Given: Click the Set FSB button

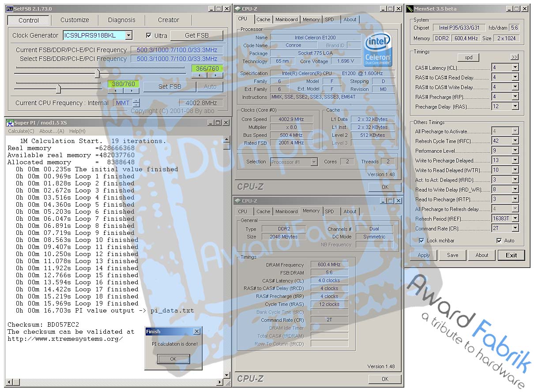Looking at the screenshot, I should tap(169, 87).
